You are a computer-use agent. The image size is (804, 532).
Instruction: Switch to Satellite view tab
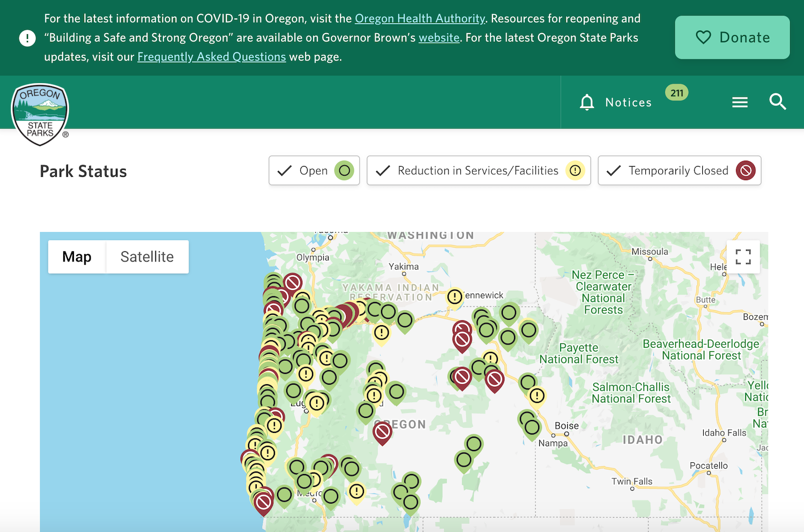tap(147, 257)
